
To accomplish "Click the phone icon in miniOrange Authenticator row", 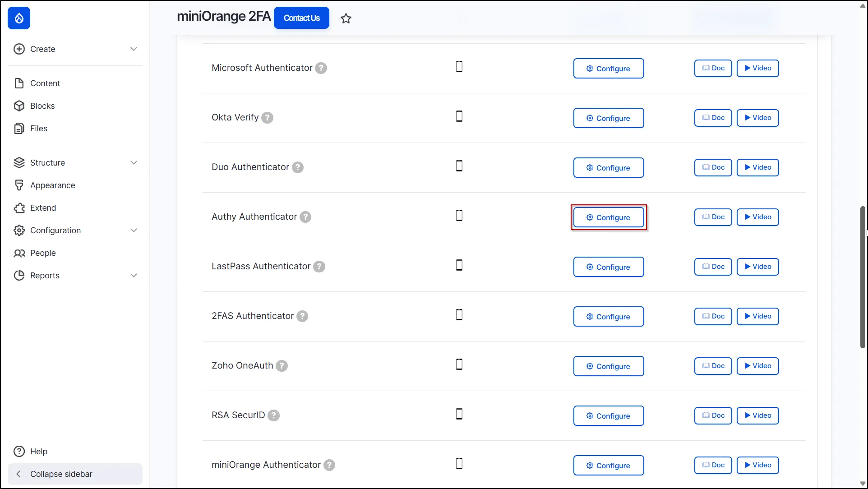I will click(459, 464).
